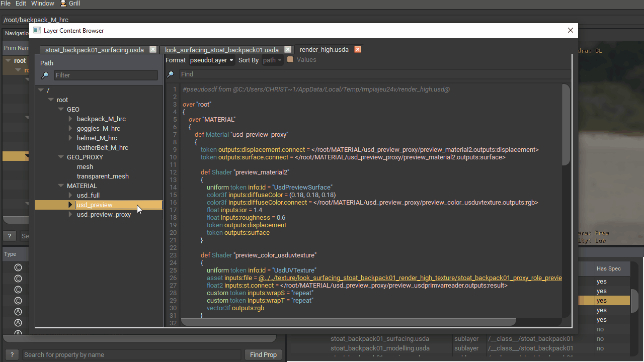Select the render_high.usda tab
The height and width of the screenshot is (362, 644).
[324, 49]
